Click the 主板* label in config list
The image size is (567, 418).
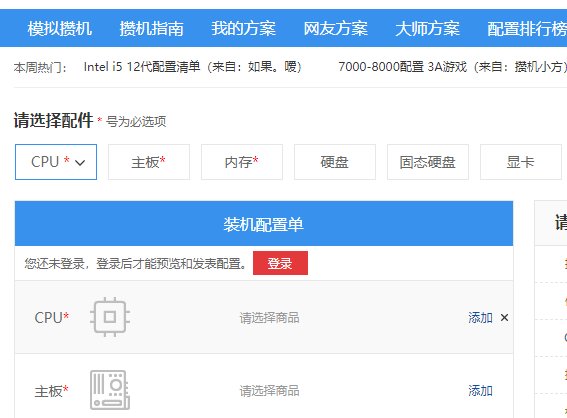click(52, 391)
